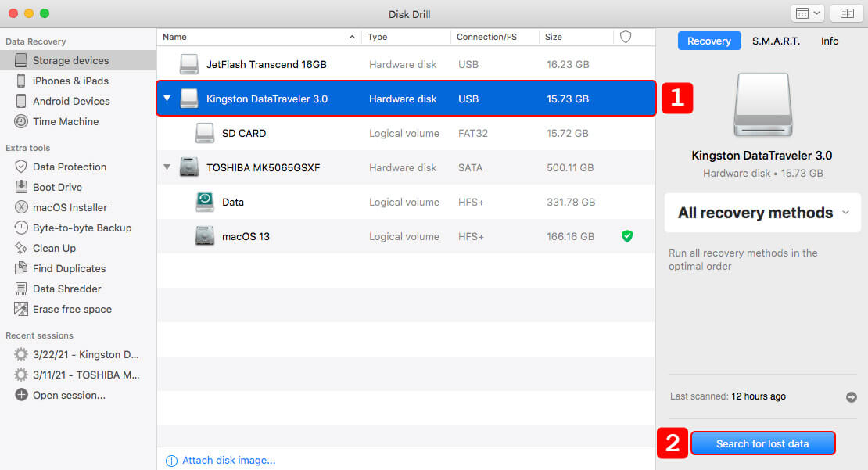Open Storage devices in sidebar

click(x=78, y=60)
